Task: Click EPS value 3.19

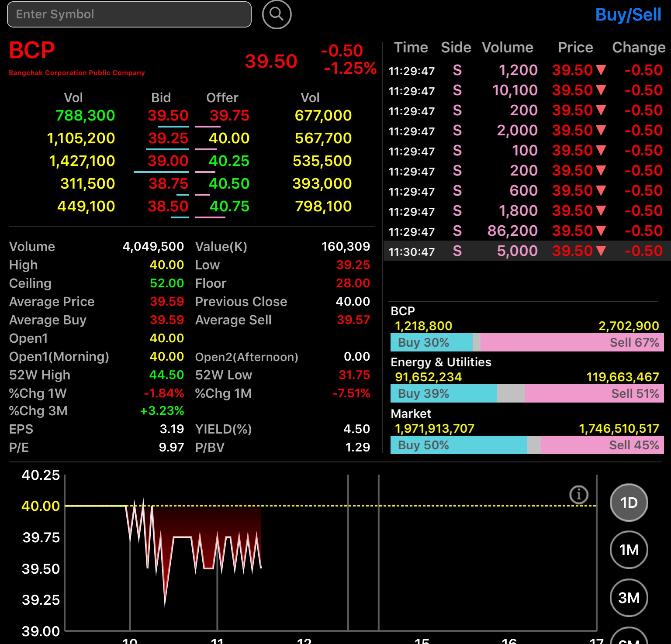Action: coord(172,429)
